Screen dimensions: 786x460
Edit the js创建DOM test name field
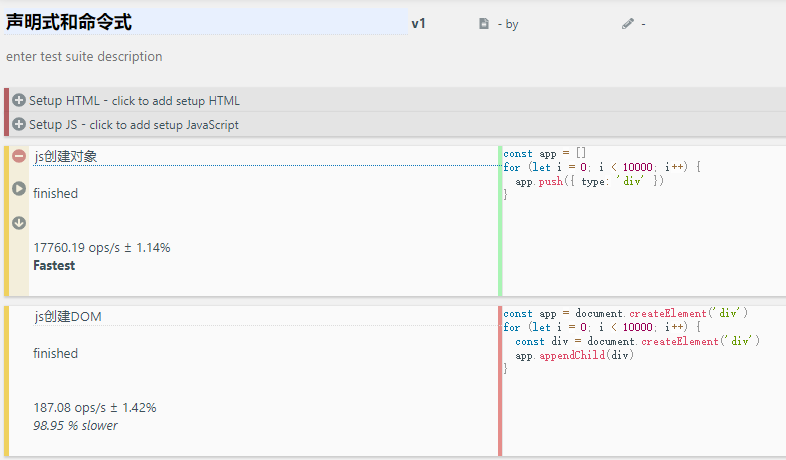coord(266,316)
